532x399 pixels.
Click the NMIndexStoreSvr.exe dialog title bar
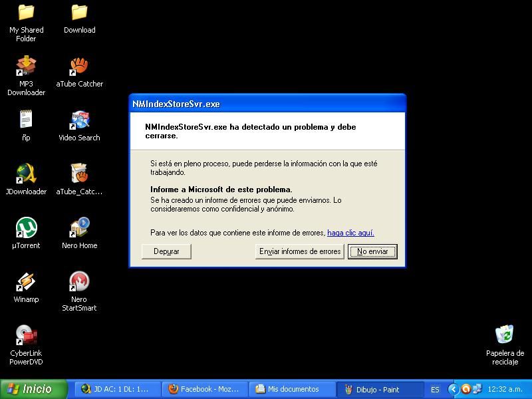coord(267,104)
